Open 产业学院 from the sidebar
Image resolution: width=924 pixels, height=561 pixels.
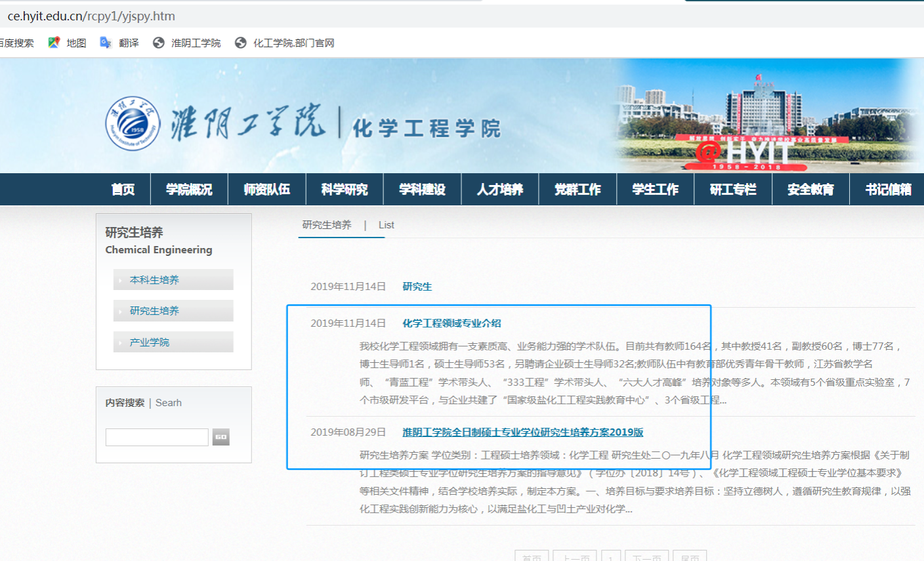click(150, 342)
